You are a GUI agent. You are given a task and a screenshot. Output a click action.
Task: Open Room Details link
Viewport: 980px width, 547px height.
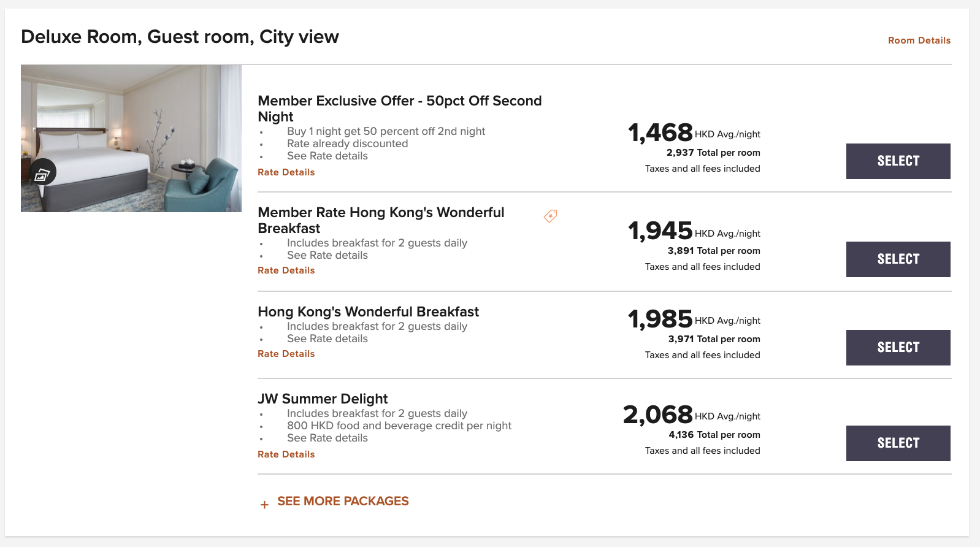[x=919, y=40]
